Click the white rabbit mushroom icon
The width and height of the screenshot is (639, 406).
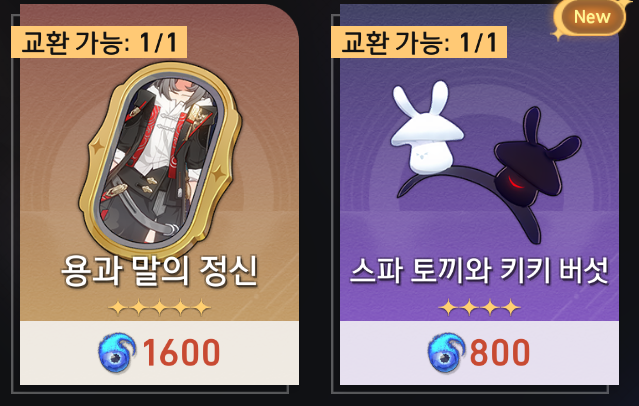tap(427, 128)
